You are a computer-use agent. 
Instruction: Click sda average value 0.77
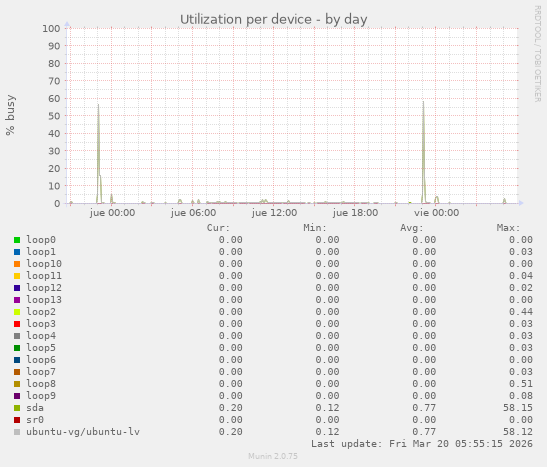pos(424,408)
